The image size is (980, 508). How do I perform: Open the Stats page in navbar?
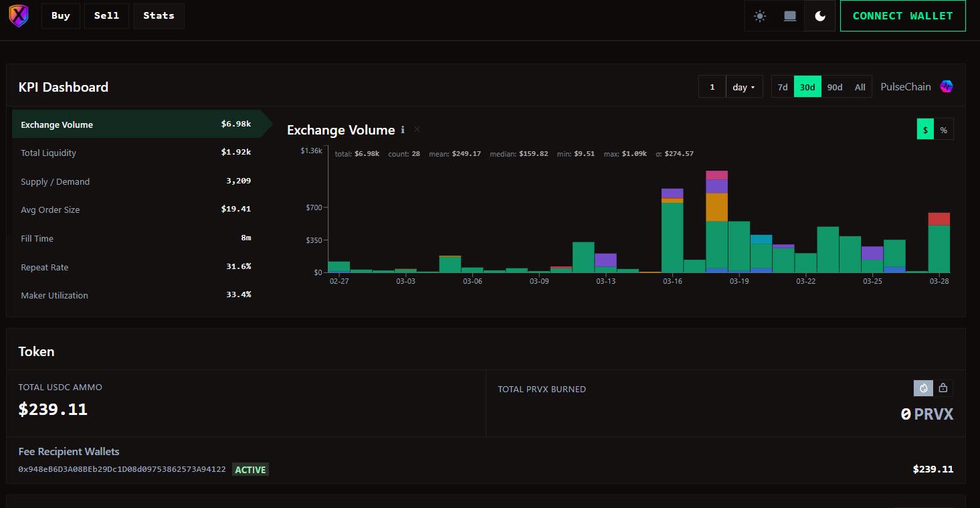tap(159, 16)
